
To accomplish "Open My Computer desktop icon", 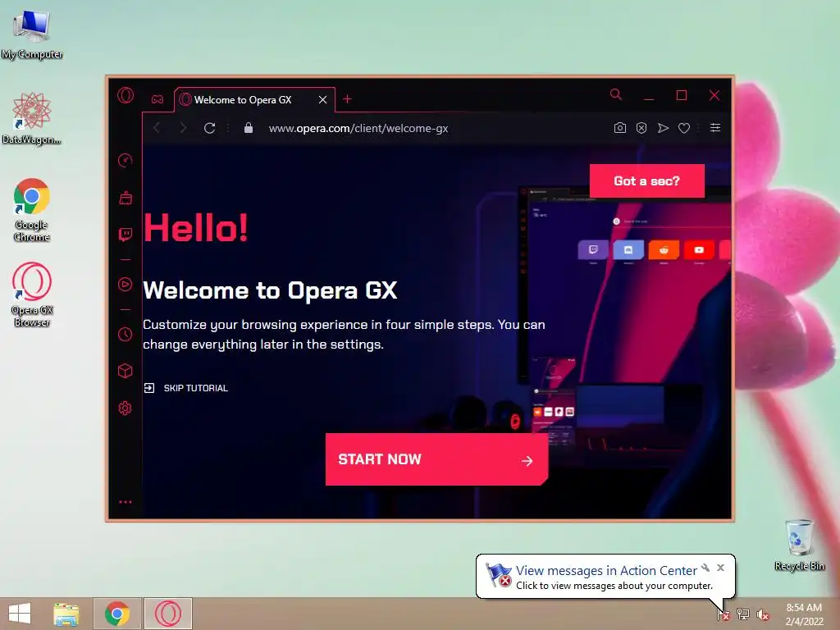I will coord(32,33).
